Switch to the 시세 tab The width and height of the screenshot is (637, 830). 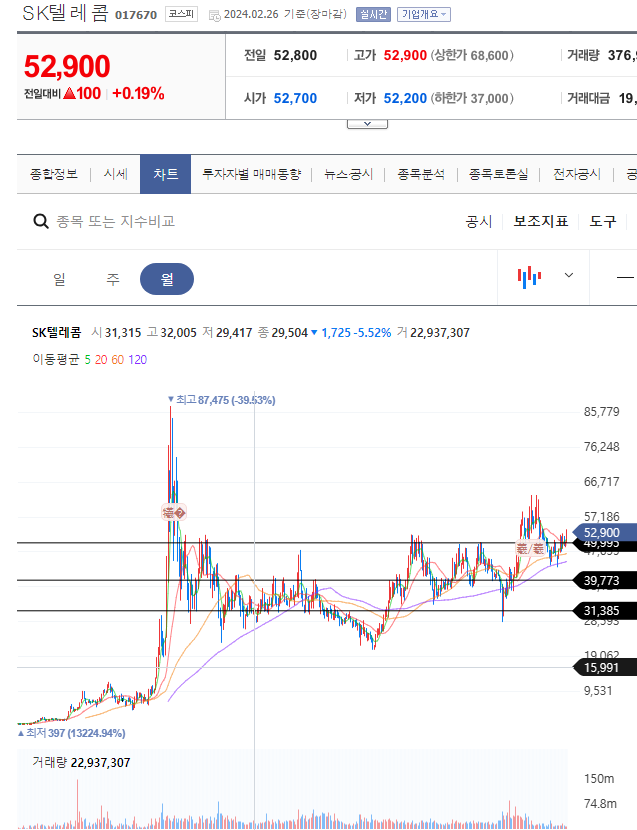coord(115,174)
